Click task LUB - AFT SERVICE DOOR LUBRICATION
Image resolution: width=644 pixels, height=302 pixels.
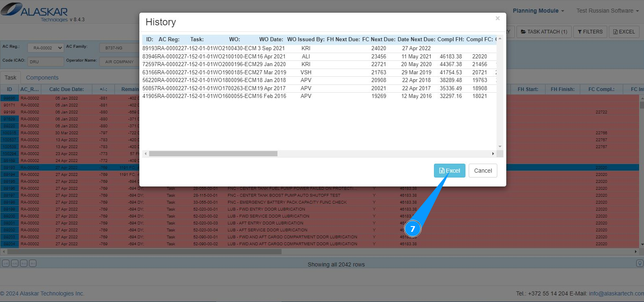[x=267, y=230]
